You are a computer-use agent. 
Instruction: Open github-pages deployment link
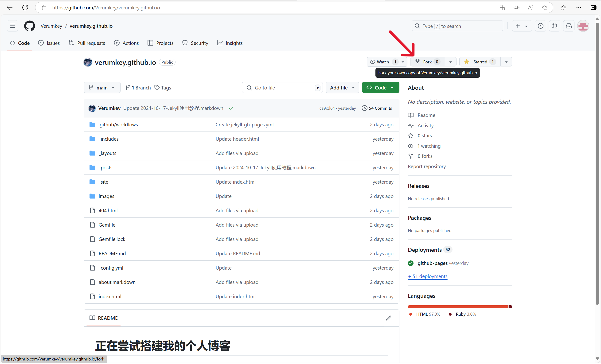click(433, 263)
